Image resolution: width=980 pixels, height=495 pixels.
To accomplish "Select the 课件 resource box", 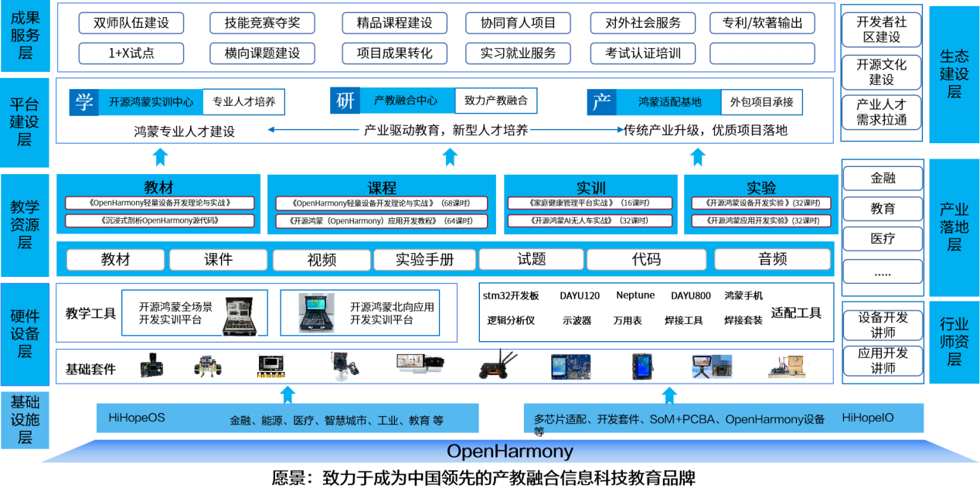I will tap(219, 260).
